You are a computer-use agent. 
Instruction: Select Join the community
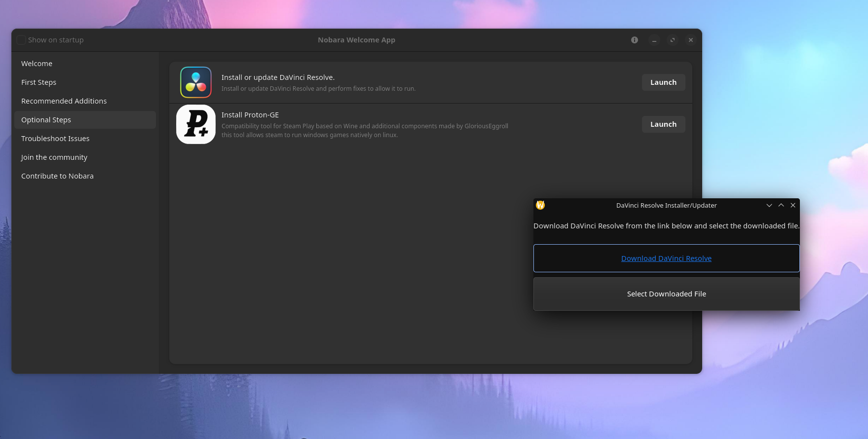(x=54, y=157)
